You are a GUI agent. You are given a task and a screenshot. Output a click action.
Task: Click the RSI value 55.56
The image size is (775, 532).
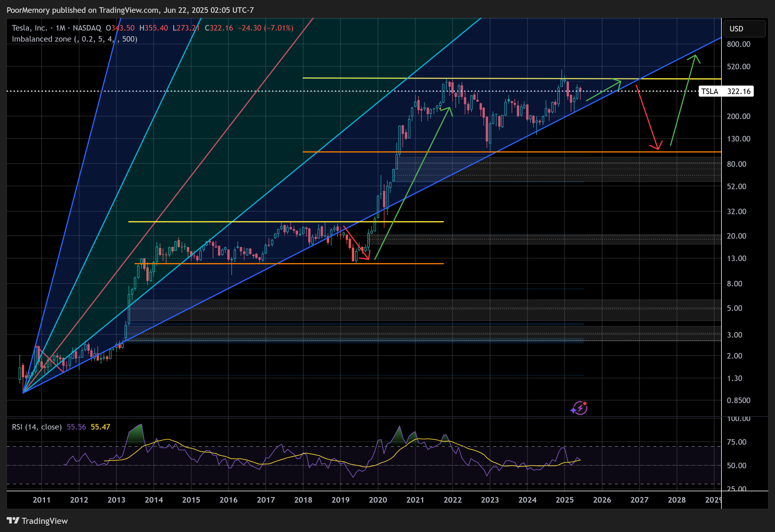pyautogui.click(x=76, y=427)
